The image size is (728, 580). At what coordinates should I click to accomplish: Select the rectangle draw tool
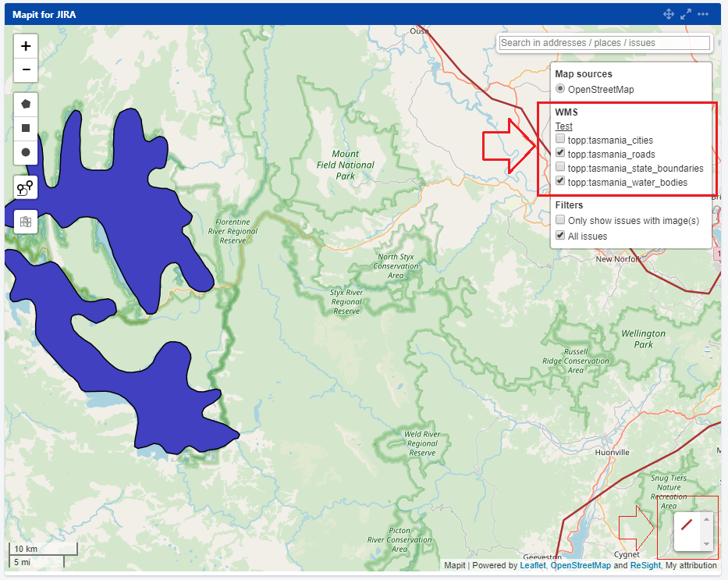point(26,128)
